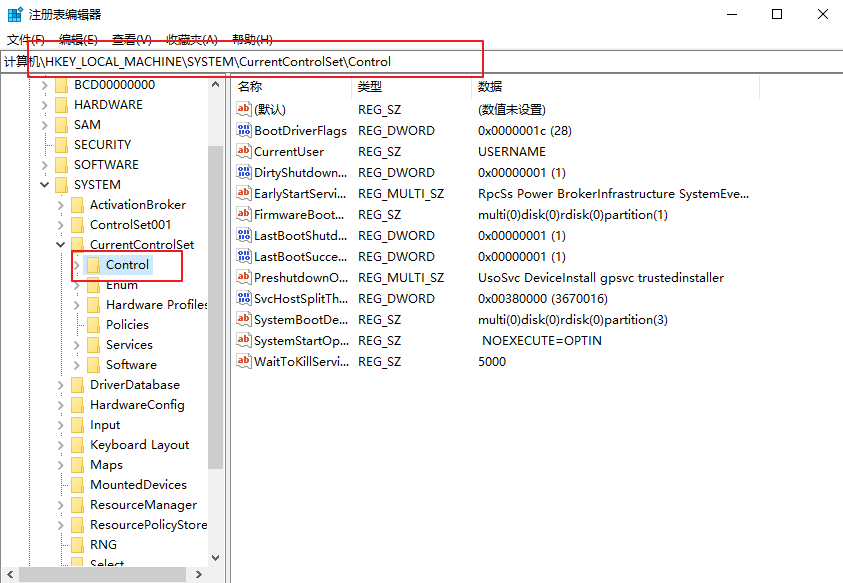Click the EarlyStartServices multi-string icon
The image size is (843, 583).
click(244, 193)
